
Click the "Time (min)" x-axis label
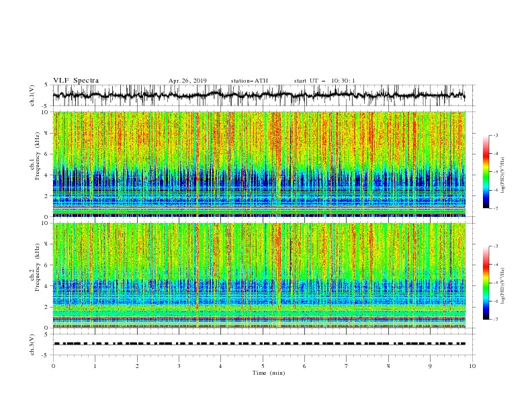tap(269, 373)
